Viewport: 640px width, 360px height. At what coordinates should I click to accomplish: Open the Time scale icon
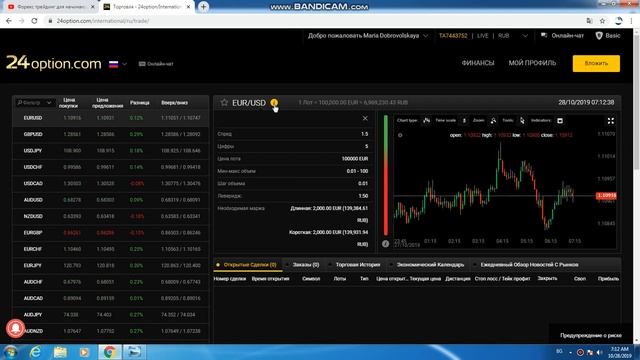(464, 120)
